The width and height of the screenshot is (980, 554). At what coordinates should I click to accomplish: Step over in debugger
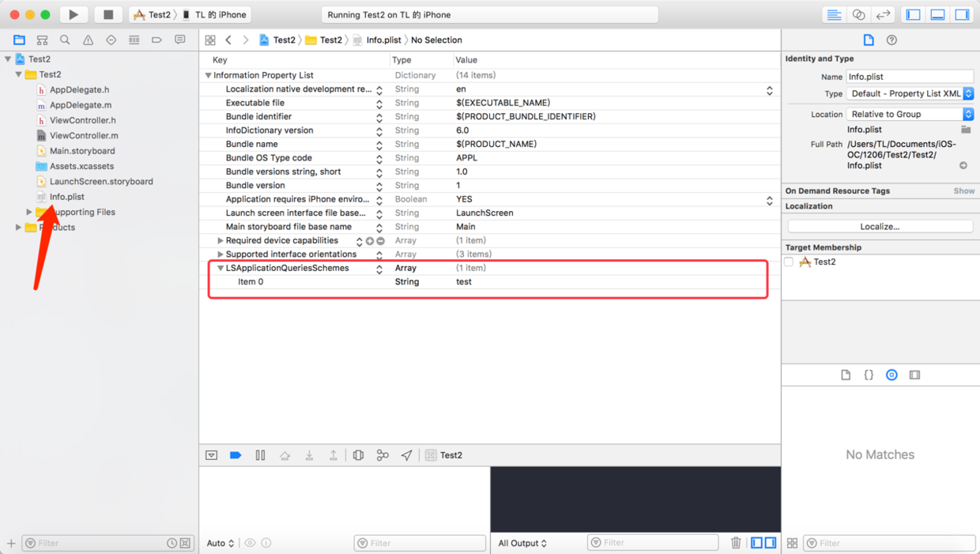[x=285, y=455]
